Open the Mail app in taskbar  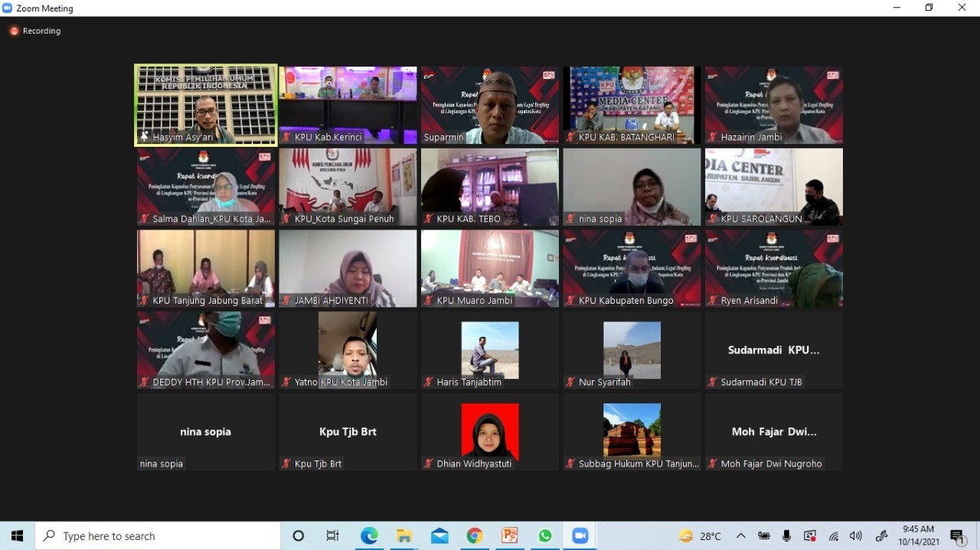pyautogui.click(x=439, y=536)
